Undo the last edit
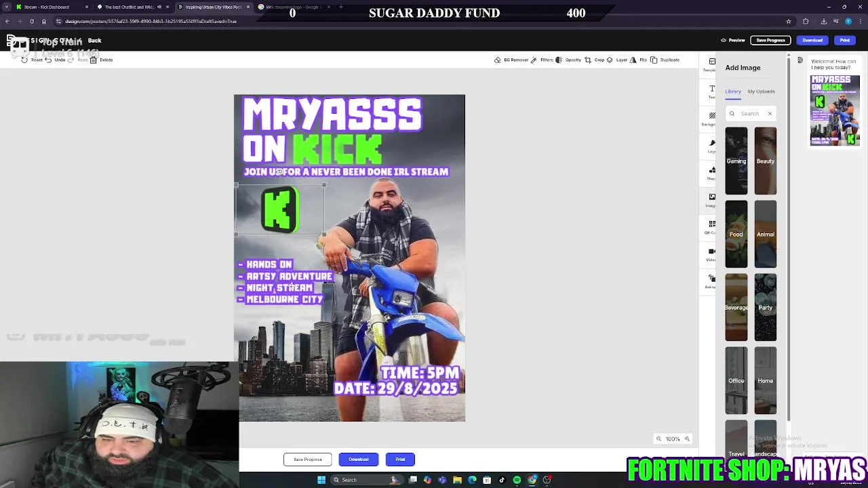 click(x=55, y=60)
